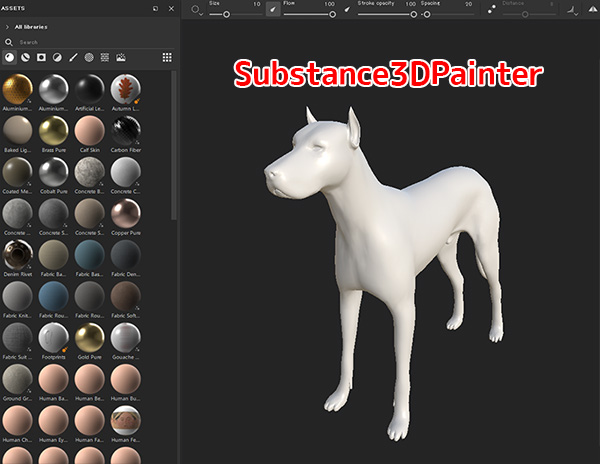The height and width of the screenshot is (464, 600).
Task: Click the Textures filter icon in Assets
Action: click(x=105, y=58)
